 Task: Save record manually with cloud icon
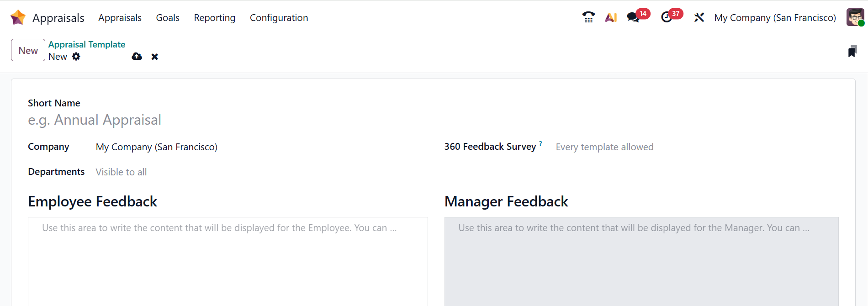137,57
